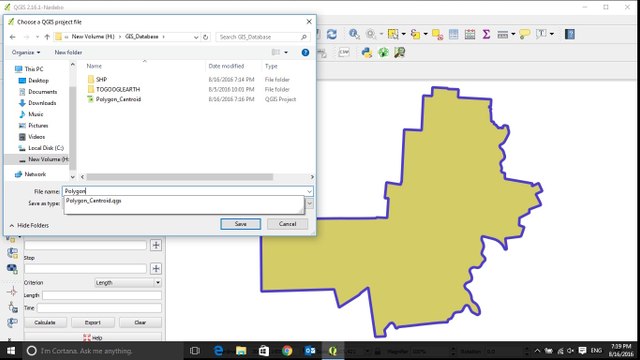Image resolution: width=640 pixels, height=360 pixels.
Task: Select the Identify Features tool
Action: [x=354, y=34]
